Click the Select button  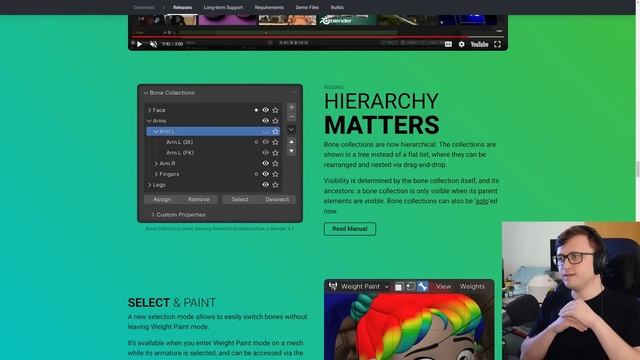240,200
